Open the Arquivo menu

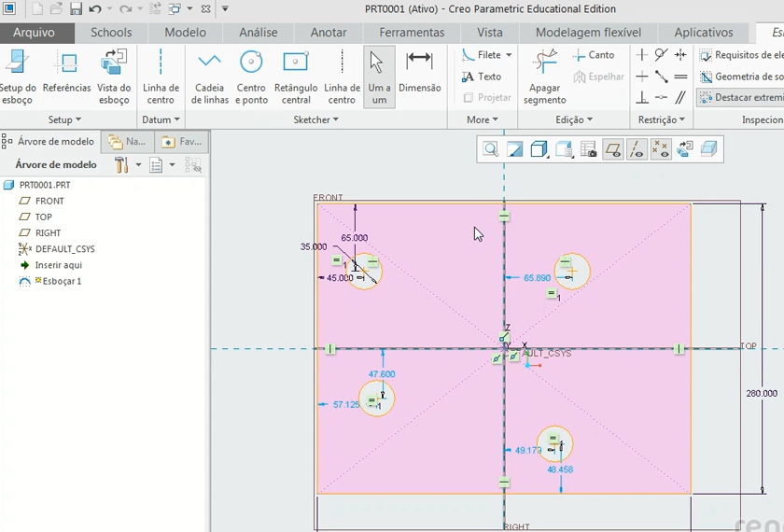point(34,33)
